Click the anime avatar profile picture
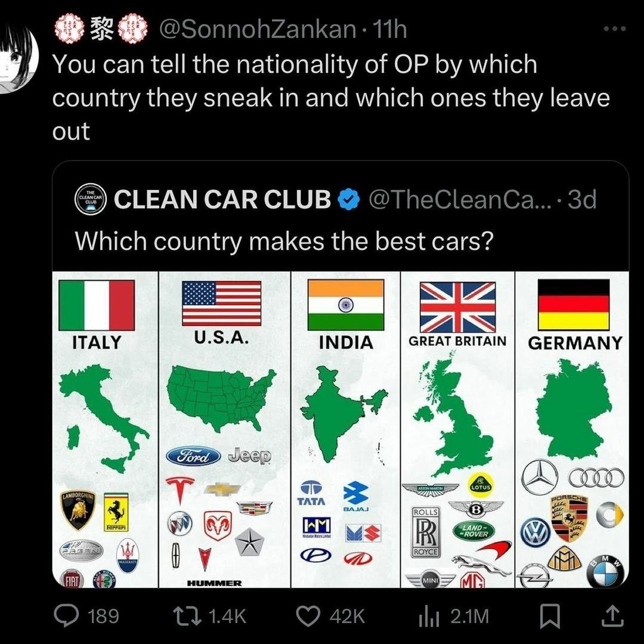The image size is (644, 644). [x=17, y=60]
